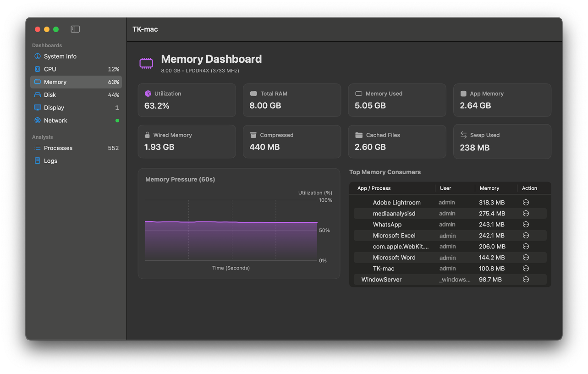
Task: Open the action menu for Adobe Lightroom
Action: coord(526,202)
